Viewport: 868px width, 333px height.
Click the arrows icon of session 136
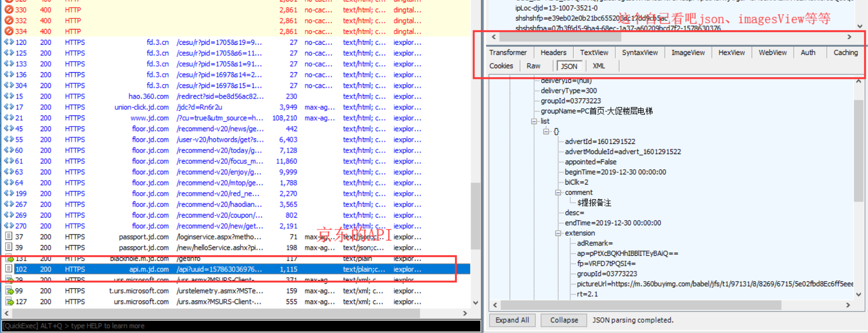pyautogui.click(x=9, y=75)
